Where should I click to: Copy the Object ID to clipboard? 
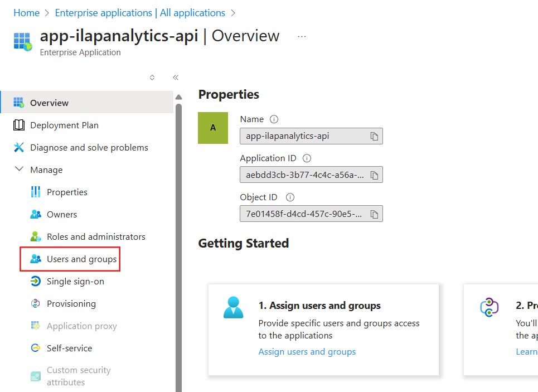[x=374, y=214]
